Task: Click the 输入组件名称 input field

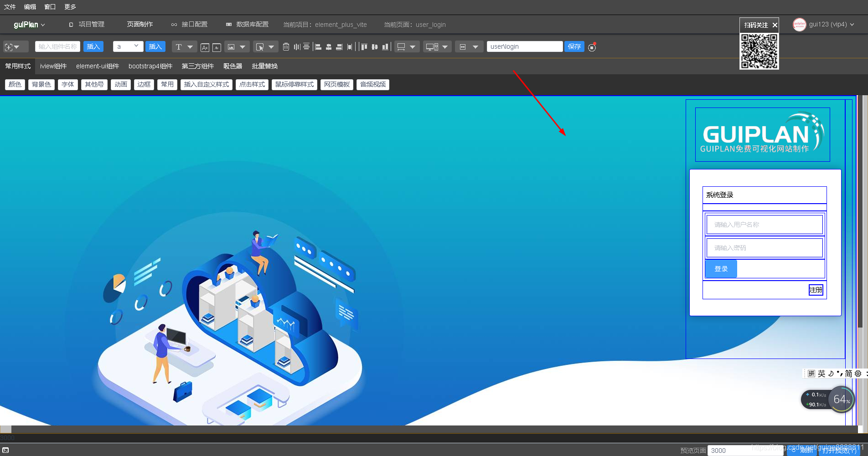Action: coord(58,46)
